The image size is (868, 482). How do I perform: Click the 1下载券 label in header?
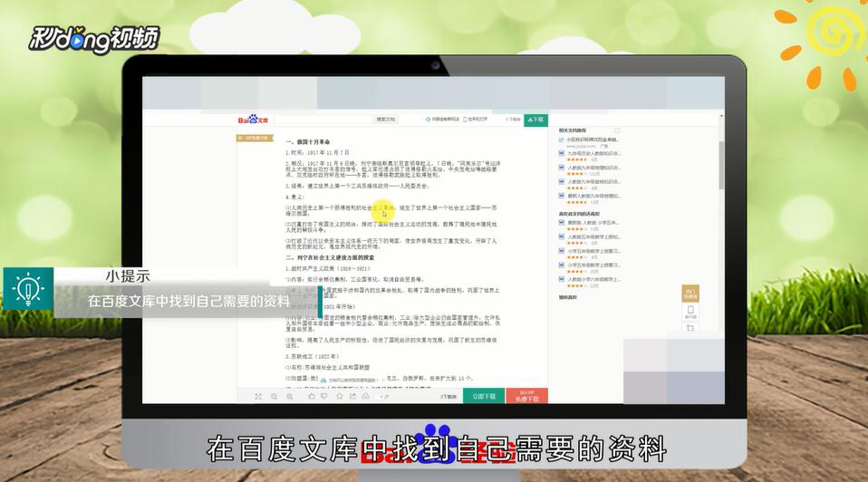(513, 120)
